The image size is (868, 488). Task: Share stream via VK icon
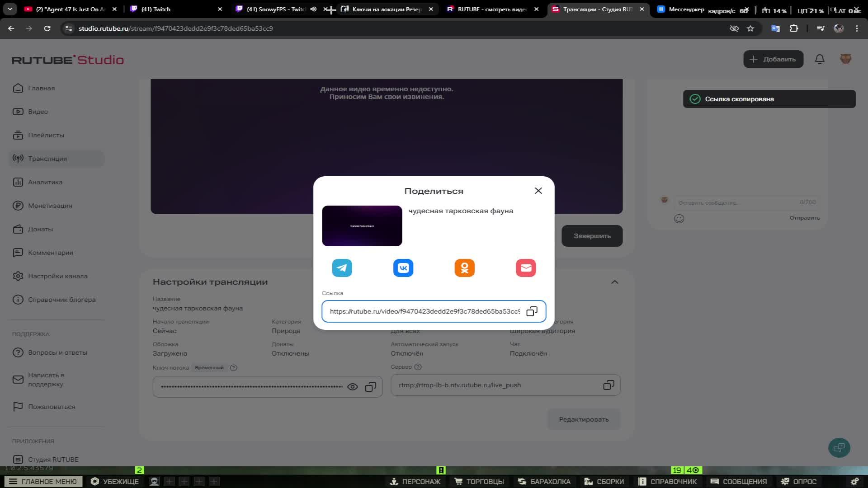[x=403, y=268]
